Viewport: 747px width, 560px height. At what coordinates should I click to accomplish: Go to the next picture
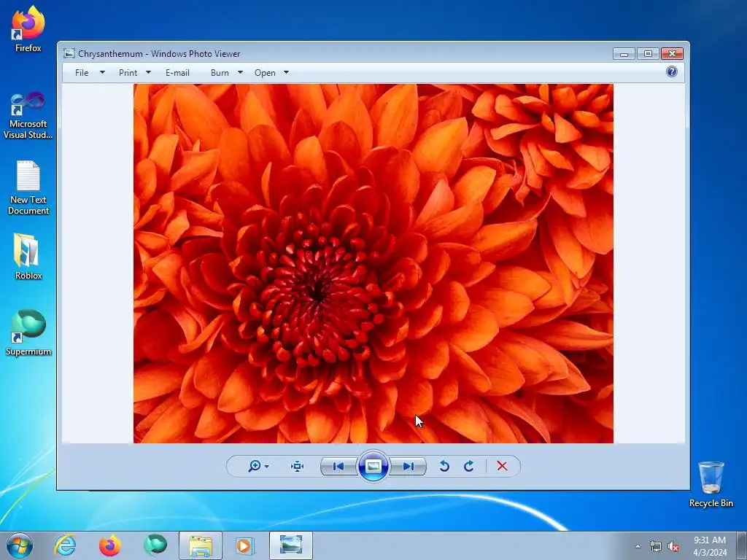click(x=409, y=466)
